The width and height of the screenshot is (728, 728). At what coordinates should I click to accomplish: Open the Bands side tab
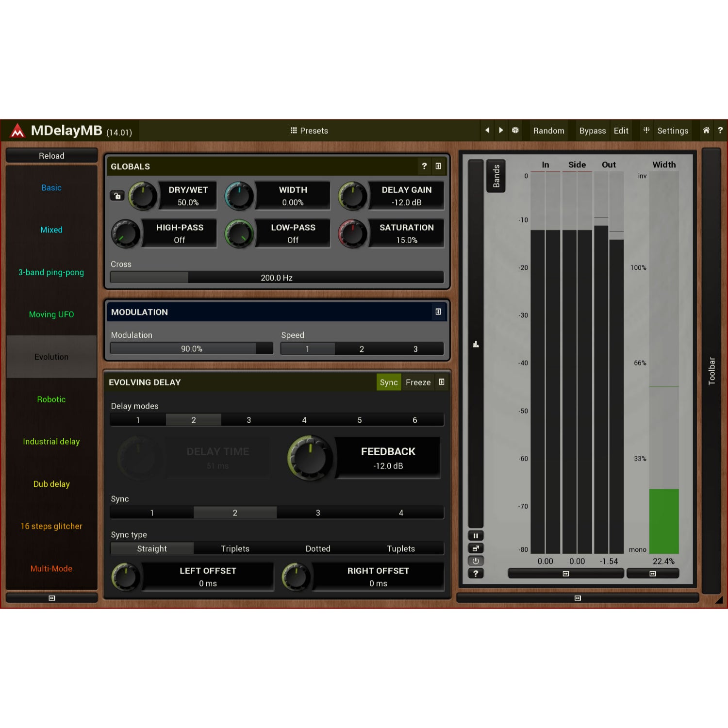[496, 176]
